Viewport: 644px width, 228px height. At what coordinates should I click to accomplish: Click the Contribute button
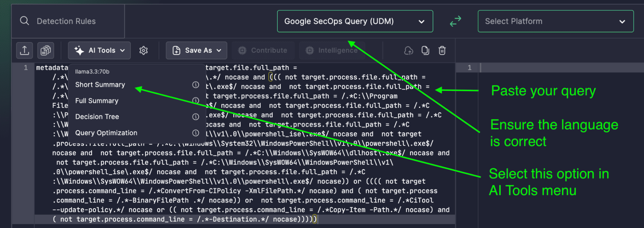tap(263, 50)
